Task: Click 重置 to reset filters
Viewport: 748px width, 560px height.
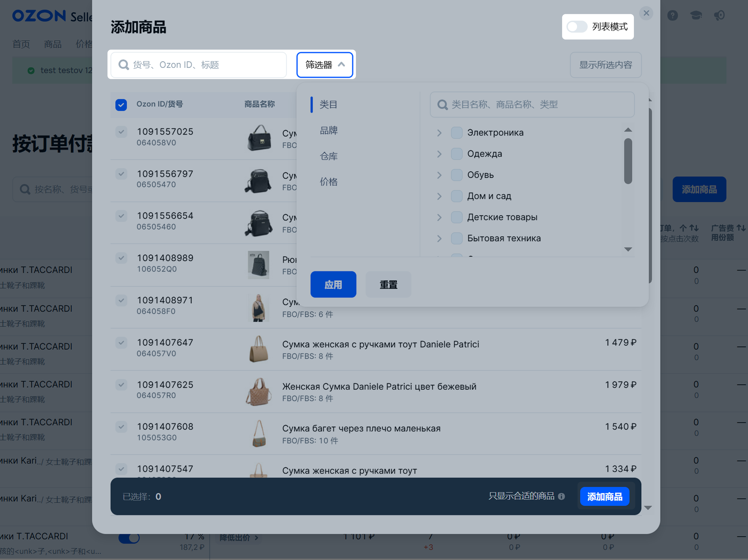Action: (388, 285)
